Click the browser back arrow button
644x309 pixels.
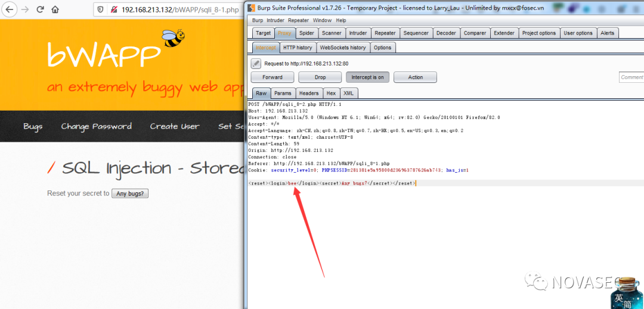[9, 10]
